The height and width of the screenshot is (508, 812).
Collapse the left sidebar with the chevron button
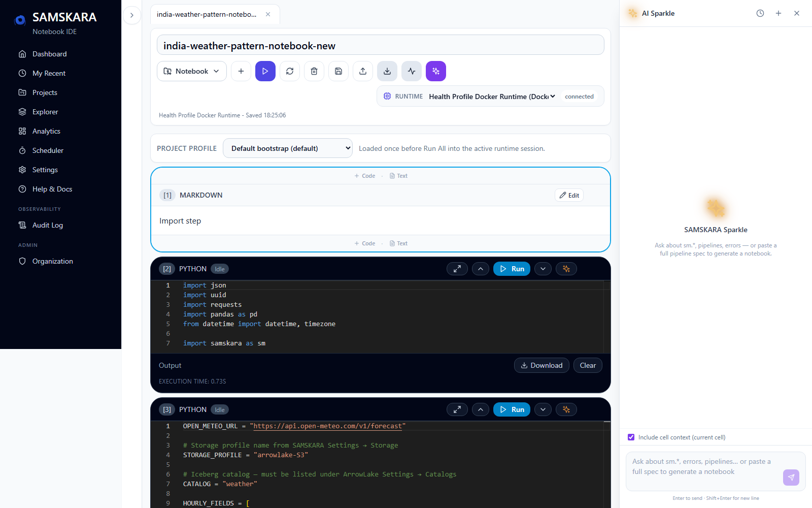point(132,15)
